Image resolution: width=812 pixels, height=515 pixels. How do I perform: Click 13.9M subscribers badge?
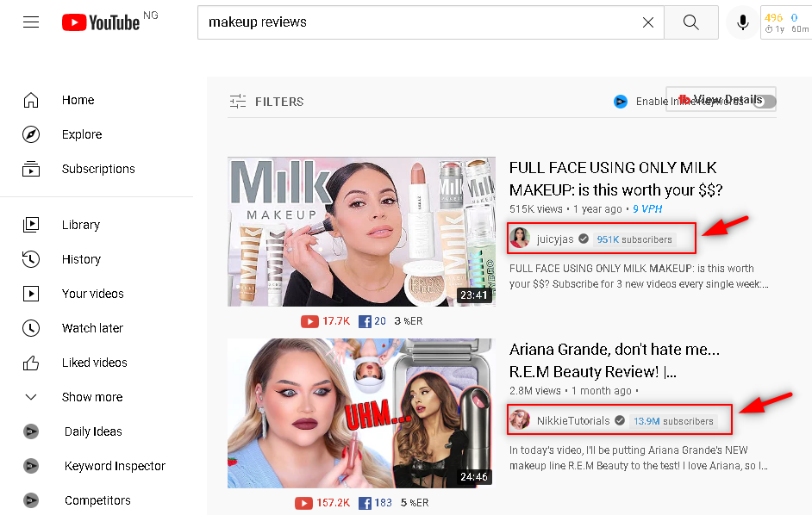coord(673,421)
